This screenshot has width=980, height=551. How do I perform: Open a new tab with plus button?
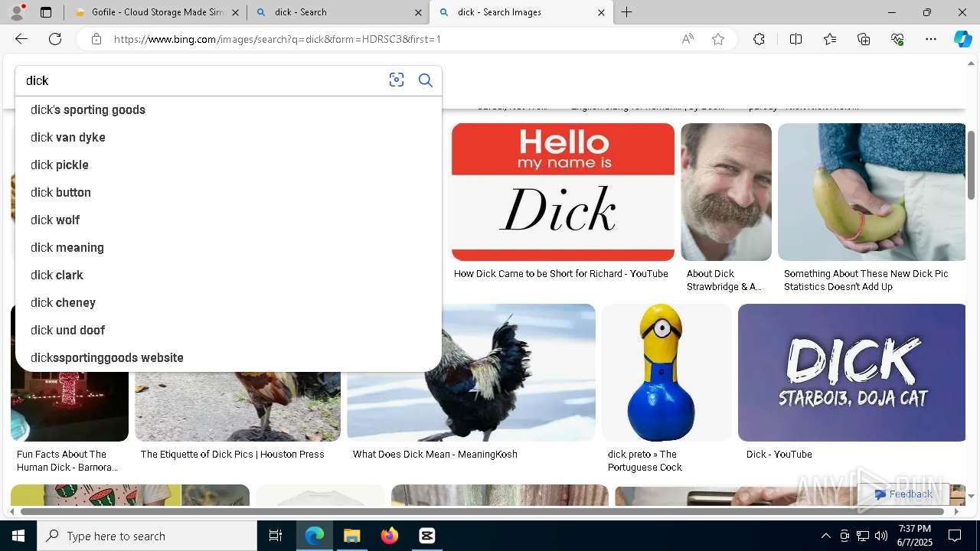click(x=626, y=12)
